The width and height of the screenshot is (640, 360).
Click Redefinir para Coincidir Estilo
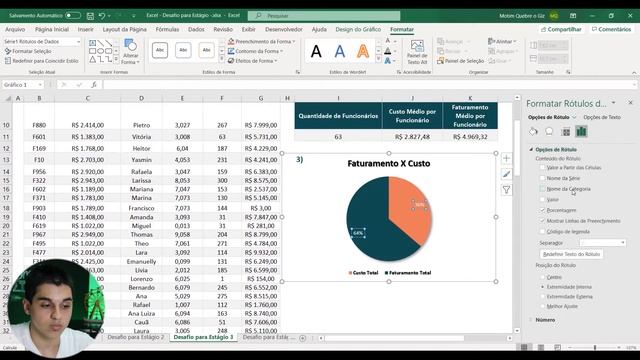pos(41,61)
